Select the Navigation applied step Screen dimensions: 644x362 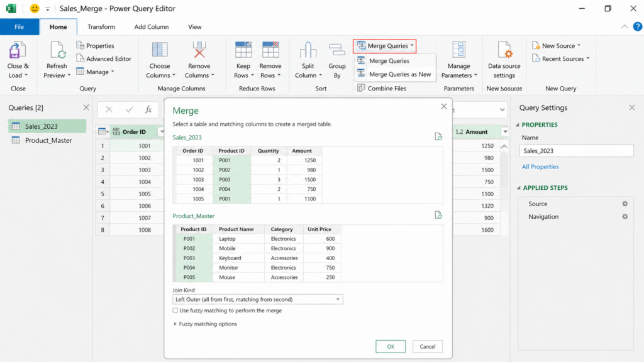click(x=543, y=216)
